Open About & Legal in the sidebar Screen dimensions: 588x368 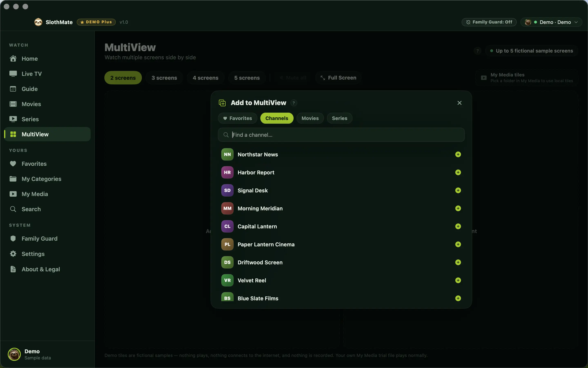tap(47, 269)
